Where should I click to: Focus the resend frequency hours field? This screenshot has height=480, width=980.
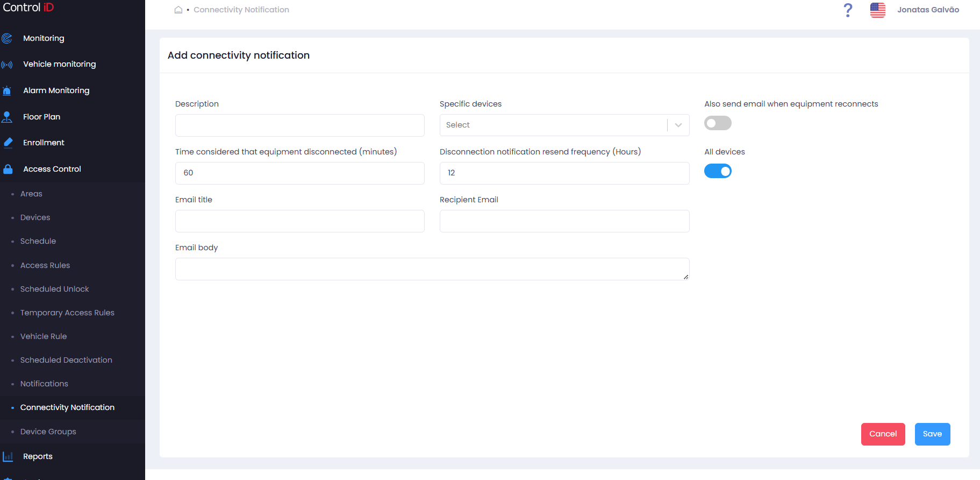tap(564, 173)
